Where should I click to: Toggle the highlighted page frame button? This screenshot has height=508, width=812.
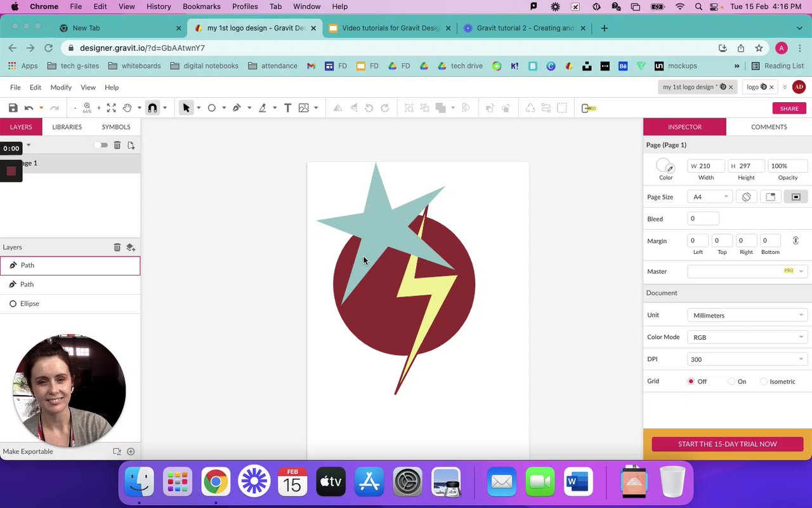796,197
